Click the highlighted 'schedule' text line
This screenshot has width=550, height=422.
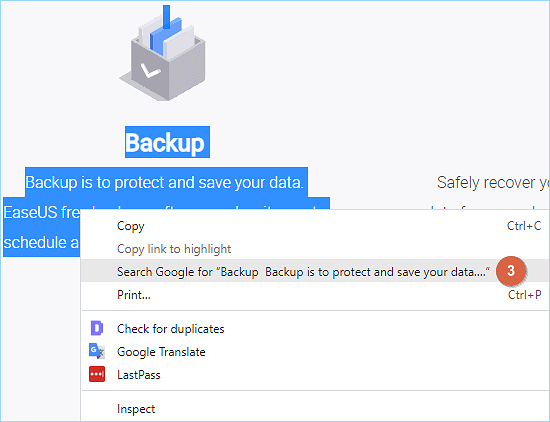(x=42, y=242)
